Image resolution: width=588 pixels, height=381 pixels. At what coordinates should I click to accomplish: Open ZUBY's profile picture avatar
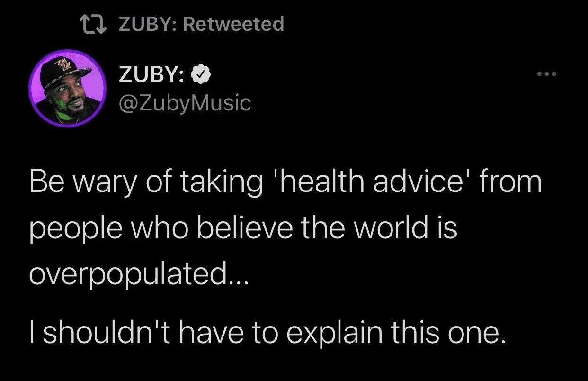coord(67,88)
